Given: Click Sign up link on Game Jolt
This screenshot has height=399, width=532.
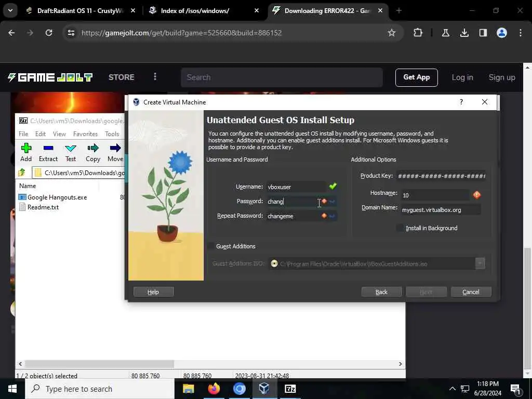Looking at the screenshot, I should [x=502, y=77].
